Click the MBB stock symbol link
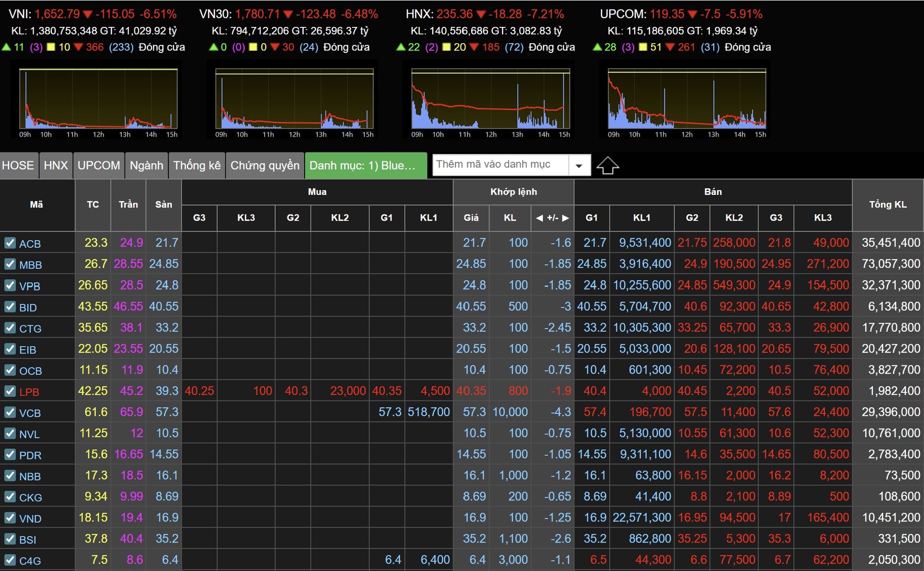This screenshot has height=571, width=924. [30, 265]
